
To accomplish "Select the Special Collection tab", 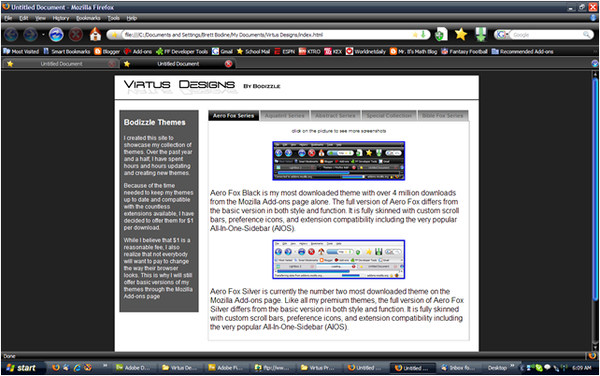I will tap(389, 116).
